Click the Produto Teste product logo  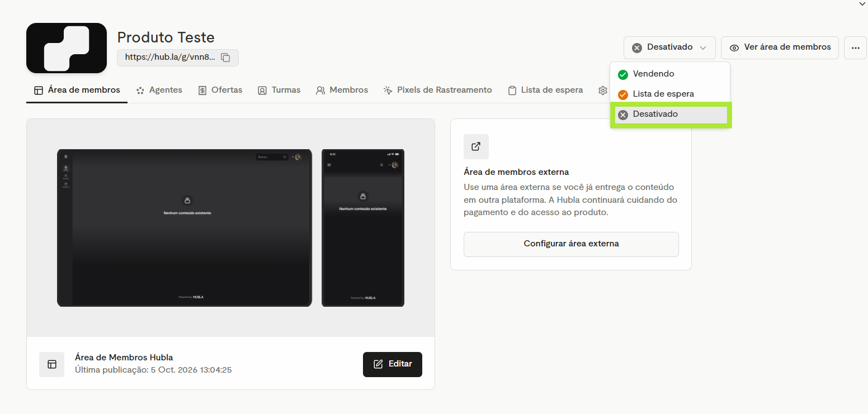[67, 48]
